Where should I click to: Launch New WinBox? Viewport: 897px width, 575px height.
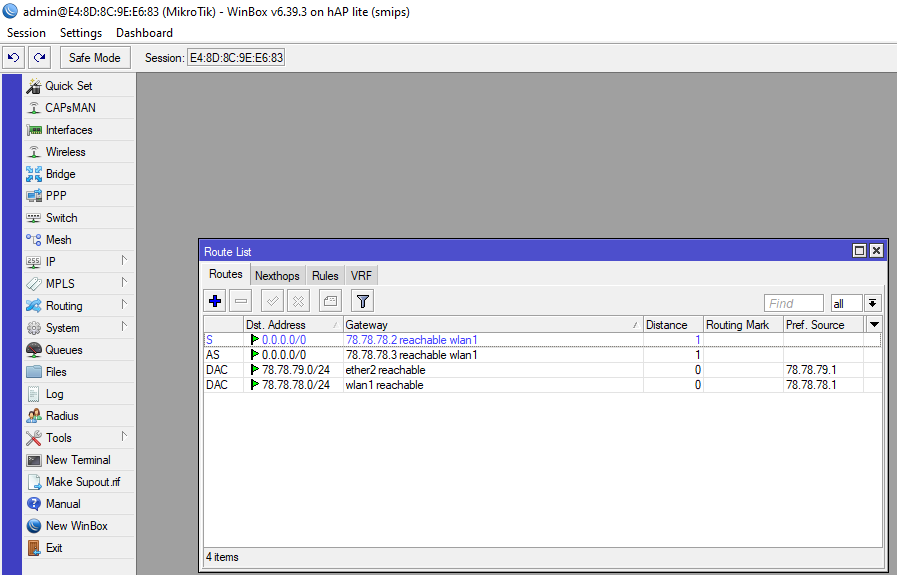pyautogui.click(x=79, y=526)
